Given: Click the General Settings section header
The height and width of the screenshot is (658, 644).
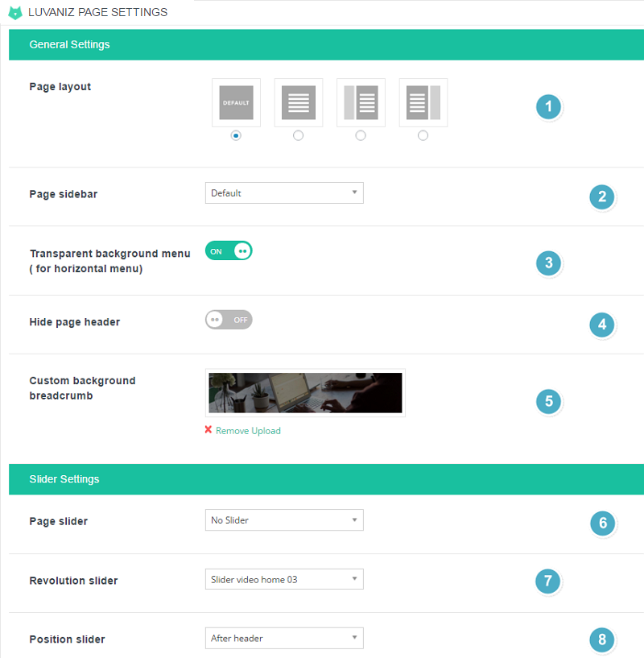Looking at the screenshot, I should (x=326, y=44).
